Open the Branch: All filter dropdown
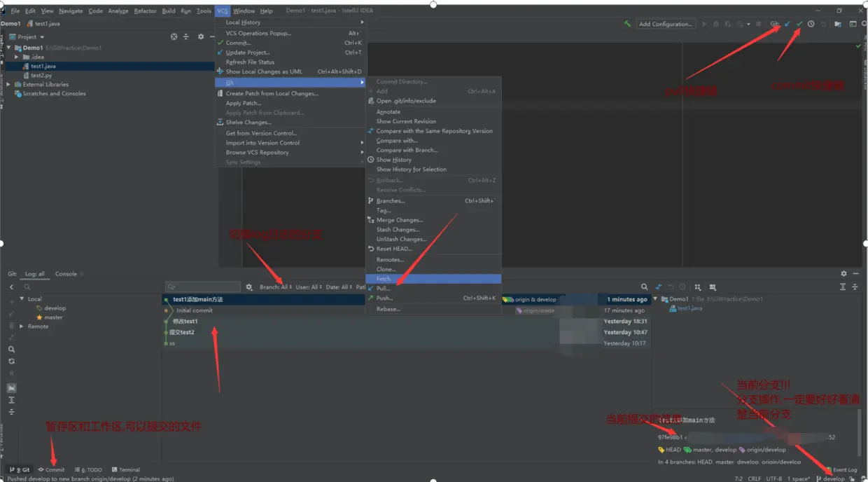The width and height of the screenshot is (868, 482). tap(276, 287)
